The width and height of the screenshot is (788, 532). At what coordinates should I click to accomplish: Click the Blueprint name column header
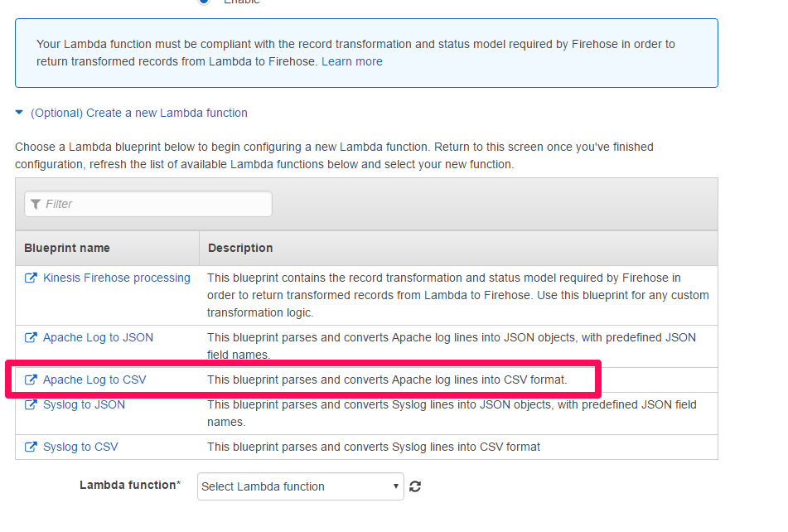pos(67,248)
